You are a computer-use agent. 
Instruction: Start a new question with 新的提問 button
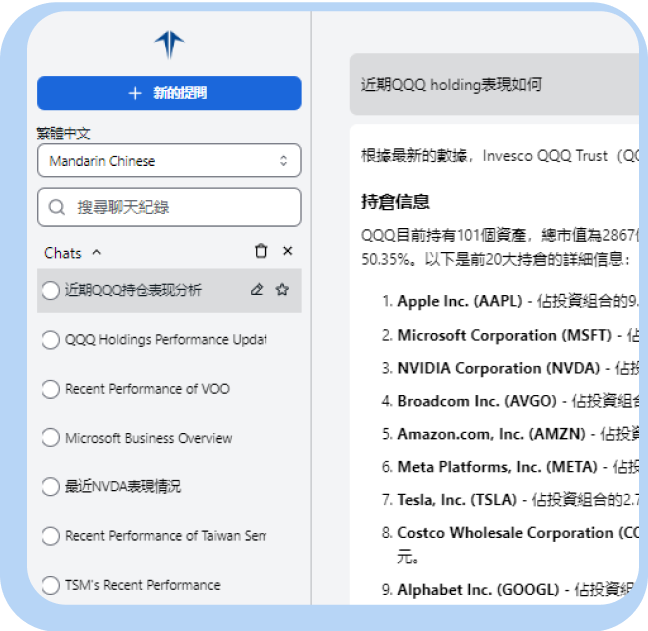[169, 93]
